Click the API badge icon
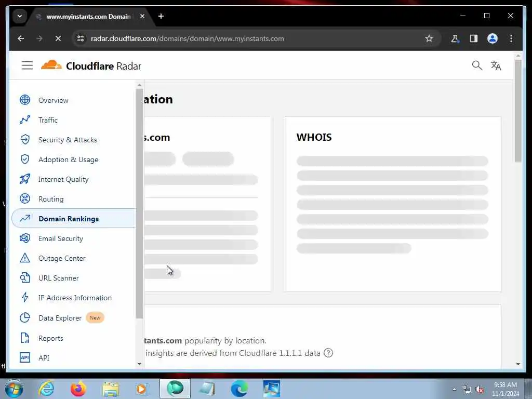This screenshot has height=399, width=532. [25, 357]
